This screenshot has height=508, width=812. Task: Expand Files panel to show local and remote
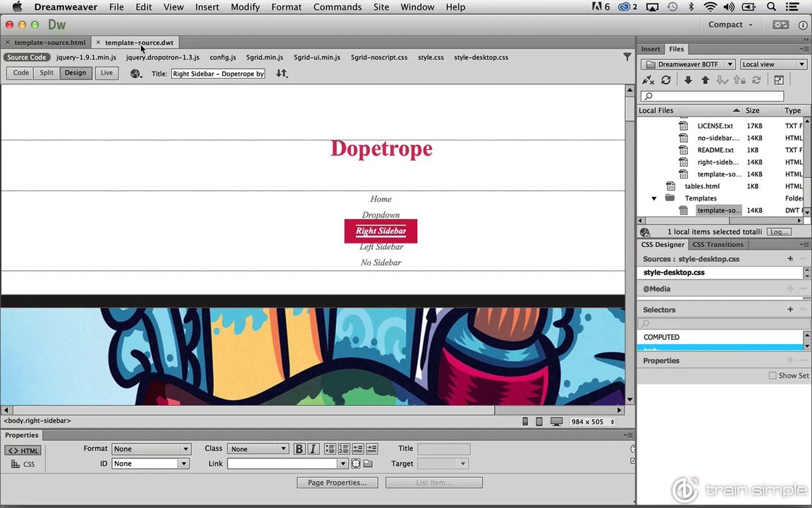778,80
